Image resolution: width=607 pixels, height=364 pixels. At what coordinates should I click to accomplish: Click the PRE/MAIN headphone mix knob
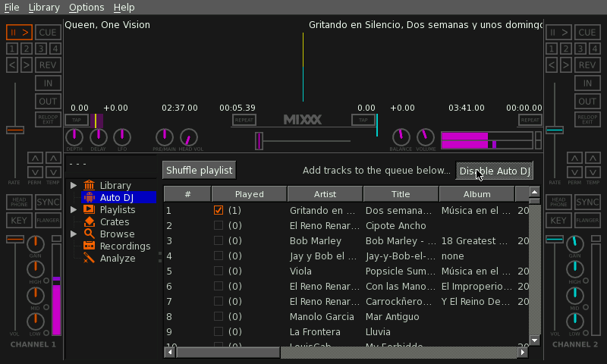(x=165, y=137)
